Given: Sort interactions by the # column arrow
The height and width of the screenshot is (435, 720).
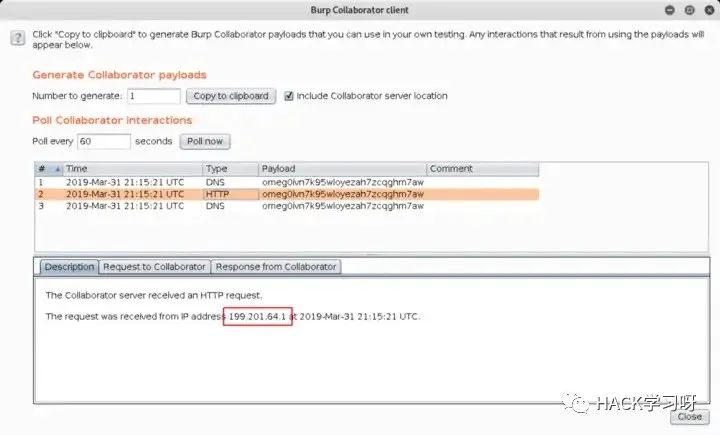Looking at the screenshot, I should [57, 169].
